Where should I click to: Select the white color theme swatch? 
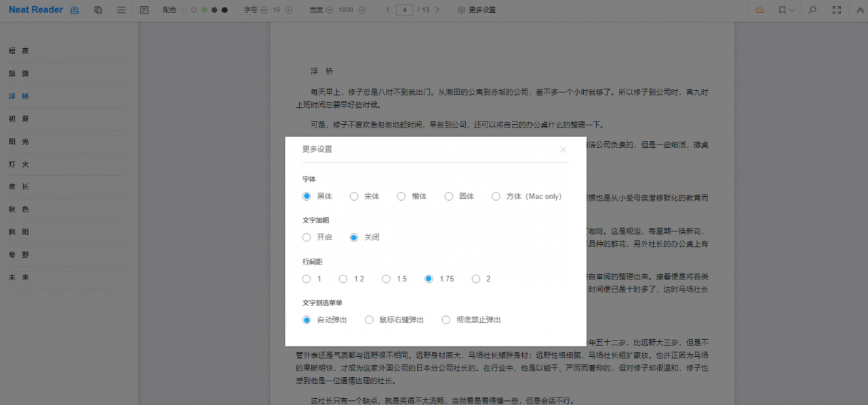[184, 10]
